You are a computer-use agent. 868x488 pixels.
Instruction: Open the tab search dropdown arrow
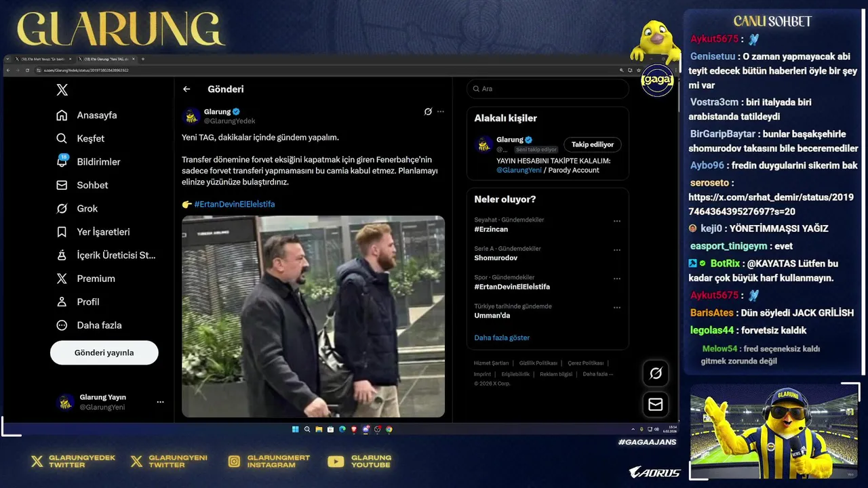coord(7,59)
